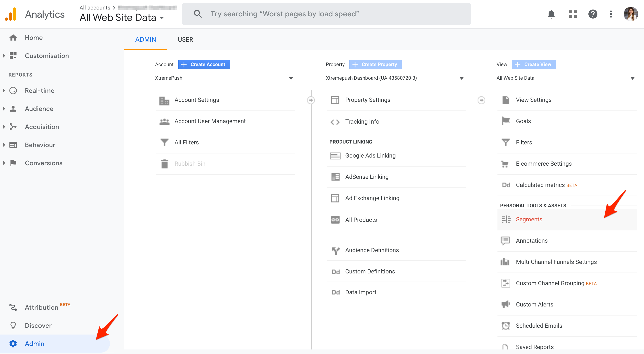Click the Goals flag icon
This screenshot has height=354, width=644.
[x=506, y=121]
